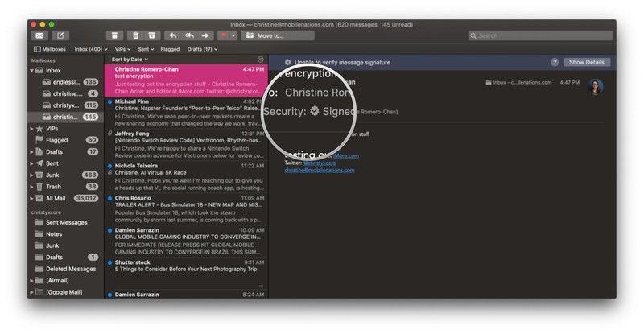Expand the VIPs disclosure triangle
The width and height of the screenshot is (644, 334).
click(31, 129)
